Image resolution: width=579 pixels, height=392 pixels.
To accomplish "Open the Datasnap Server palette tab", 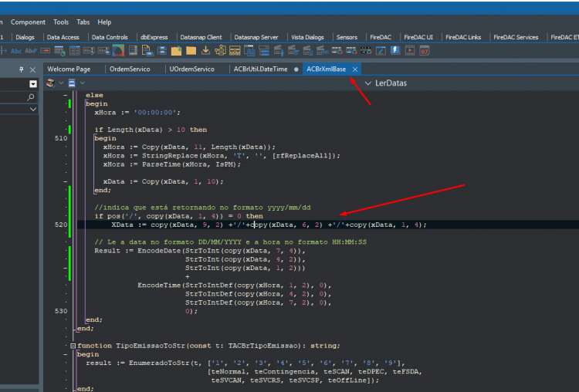I will 256,37.
